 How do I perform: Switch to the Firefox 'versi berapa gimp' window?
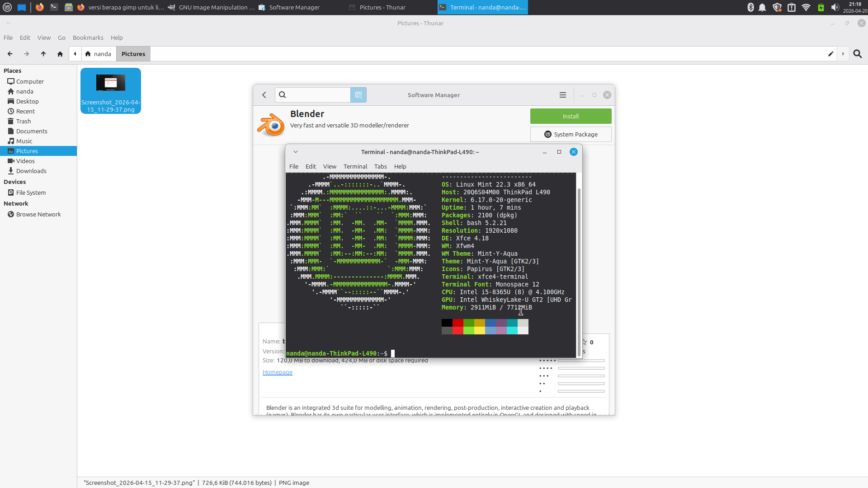point(120,7)
